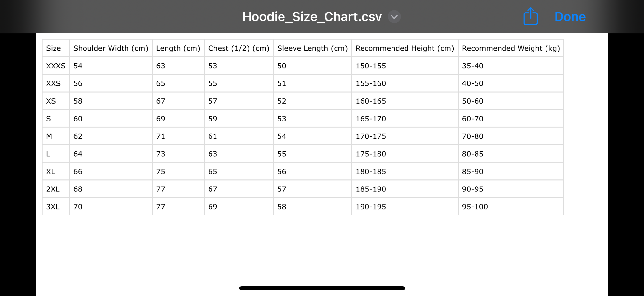
Task: Tap the 3XL size row label
Action: [53, 207]
